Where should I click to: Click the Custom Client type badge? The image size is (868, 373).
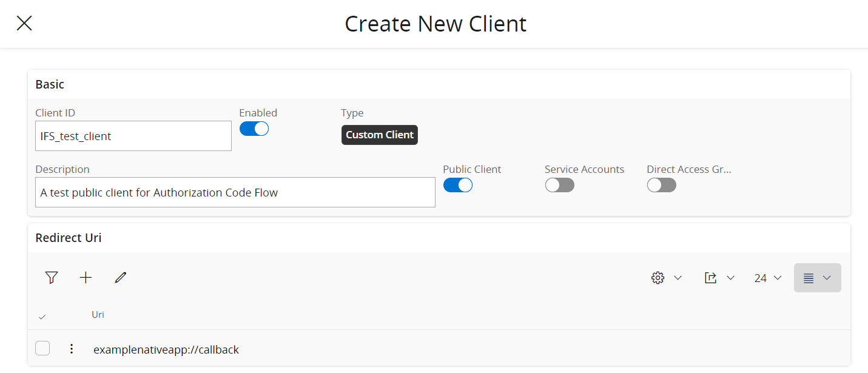[x=380, y=135]
